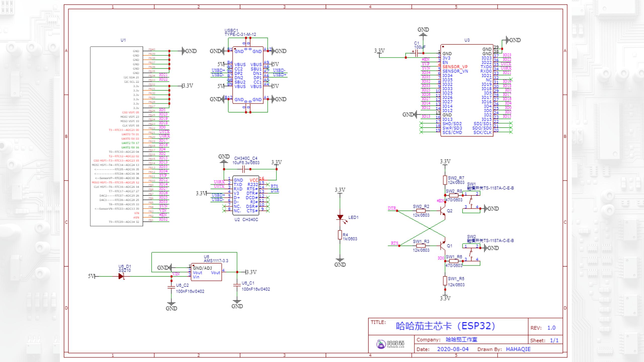This screenshot has height=362, width=644.
Task: Select the SW1_R6 470 resistor symbol
Action: [x=454, y=261]
